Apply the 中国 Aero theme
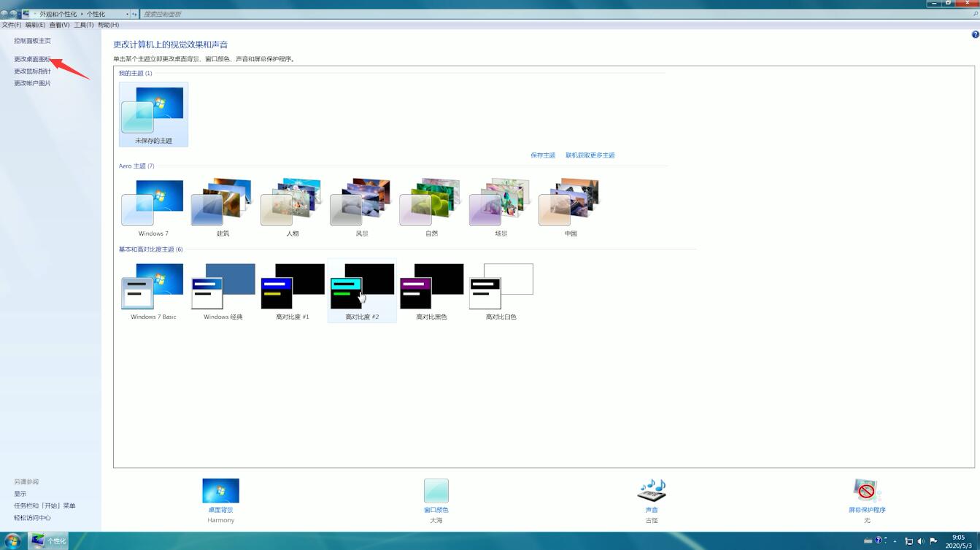The image size is (980, 550). [571, 207]
